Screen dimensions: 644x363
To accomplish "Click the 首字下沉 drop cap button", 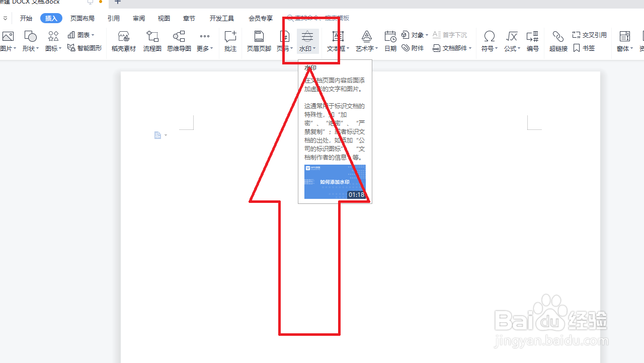I will pyautogui.click(x=450, y=35).
